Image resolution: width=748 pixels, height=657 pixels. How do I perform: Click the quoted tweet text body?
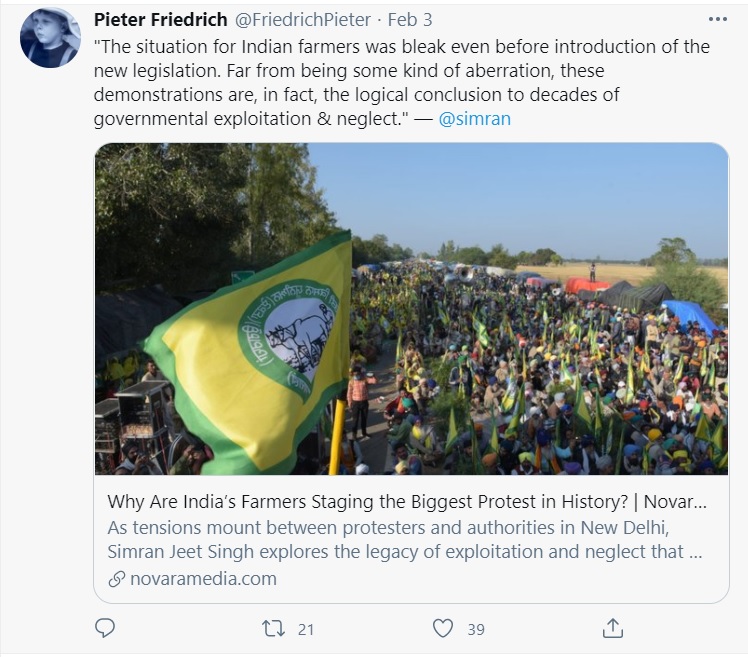(400, 83)
